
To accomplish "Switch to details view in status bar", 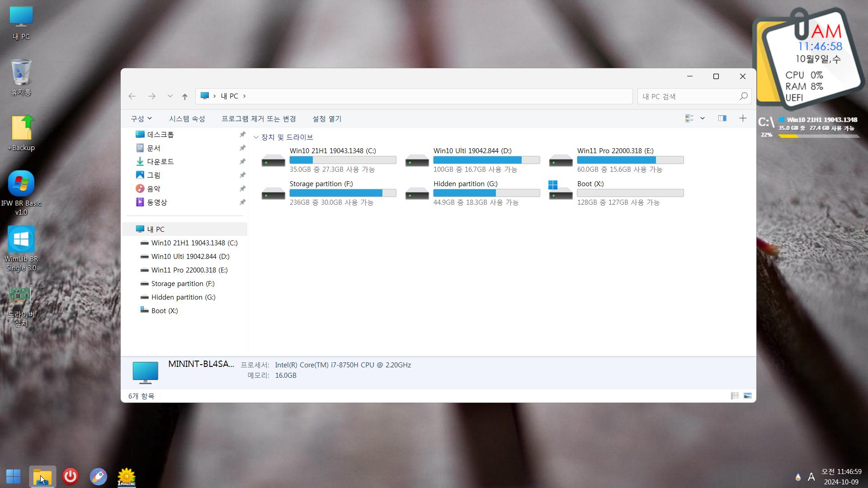I will point(735,396).
